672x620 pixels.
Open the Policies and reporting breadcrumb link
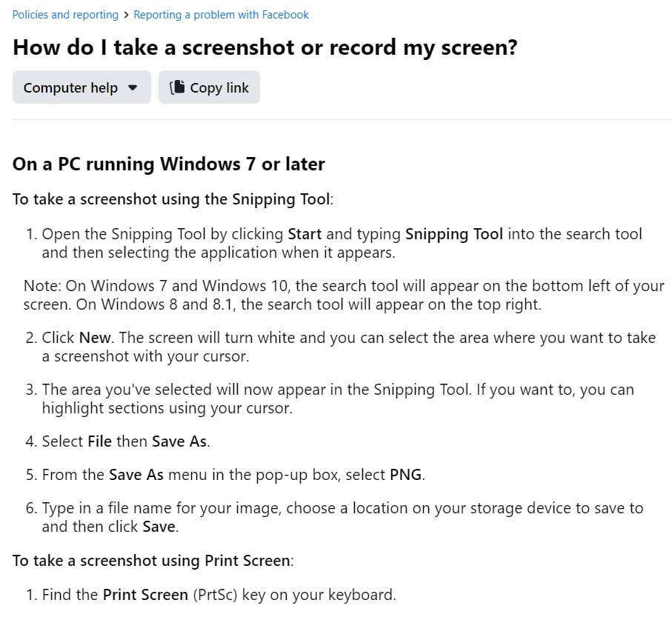tap(65, 15)
